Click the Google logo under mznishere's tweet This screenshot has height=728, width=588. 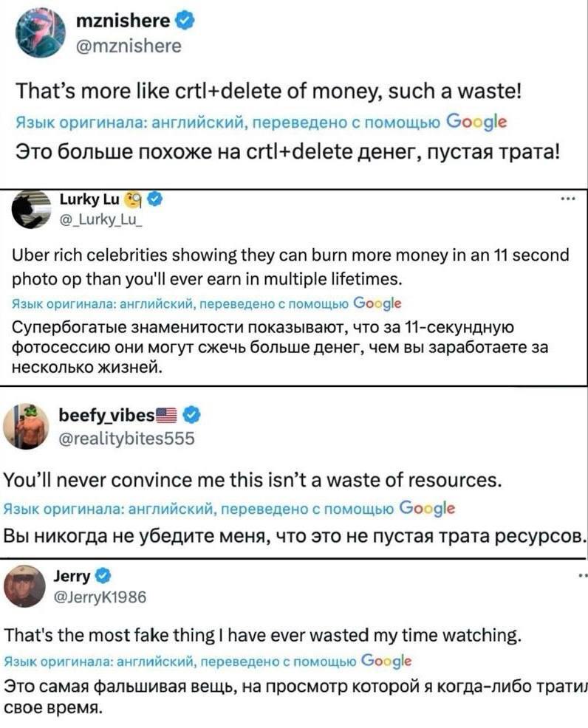pos(477,122)
